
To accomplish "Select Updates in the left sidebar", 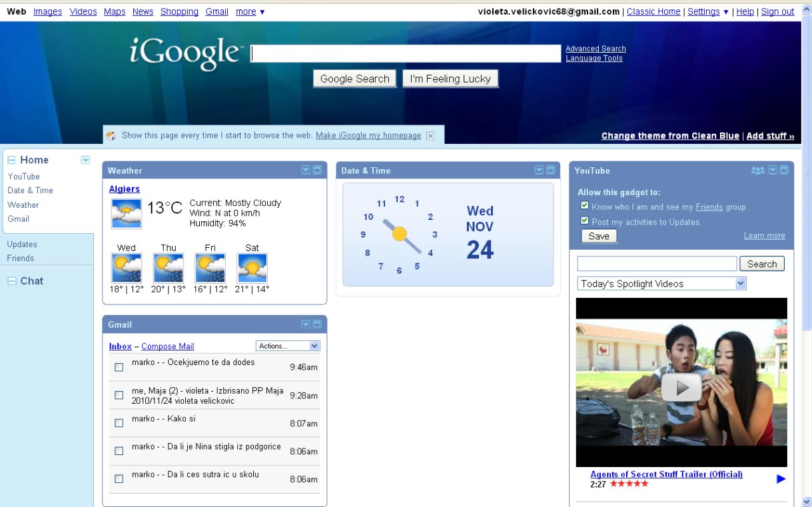I will pyautogui.click(x=22, y=245).
